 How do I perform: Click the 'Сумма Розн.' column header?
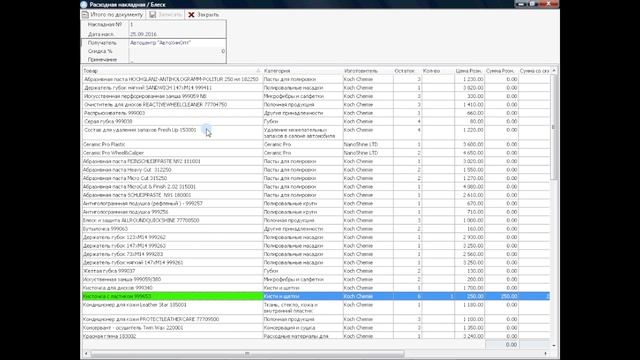coord(501,71)
